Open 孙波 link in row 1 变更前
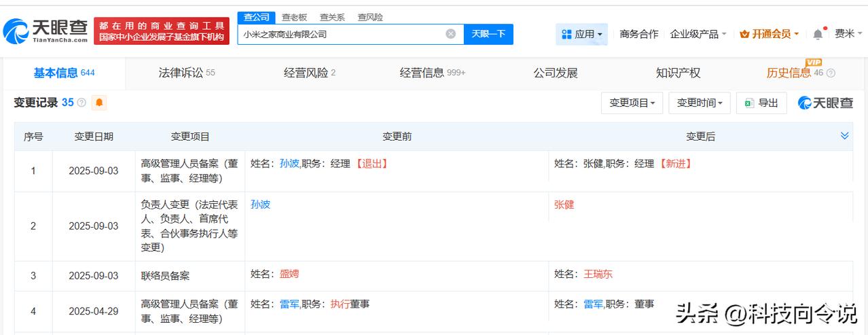This screenshot has width=868, height=335. [289, 164]
